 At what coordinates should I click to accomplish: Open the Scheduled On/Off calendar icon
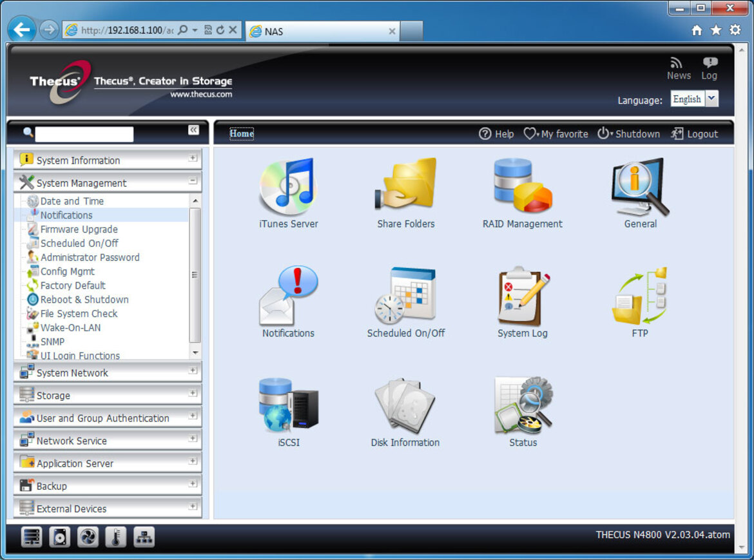click(x=405, y=295)
